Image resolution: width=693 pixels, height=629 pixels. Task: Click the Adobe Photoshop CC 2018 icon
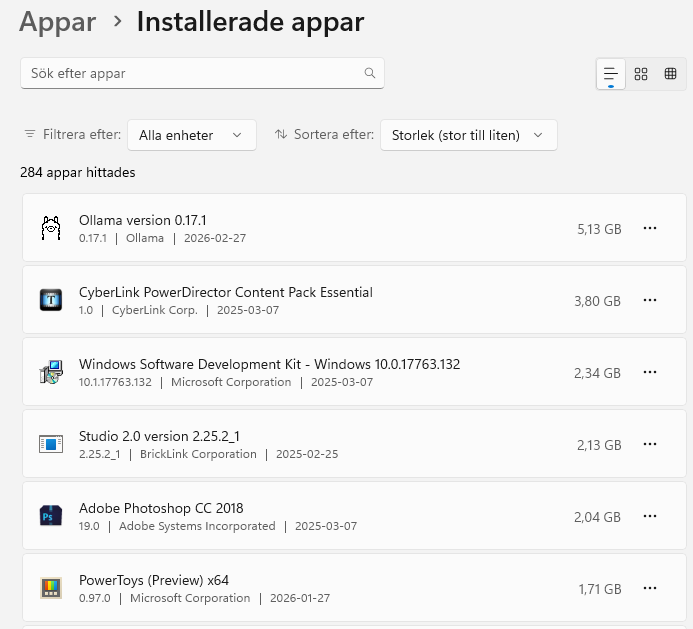pyautogui.click(x=51, y=516)
